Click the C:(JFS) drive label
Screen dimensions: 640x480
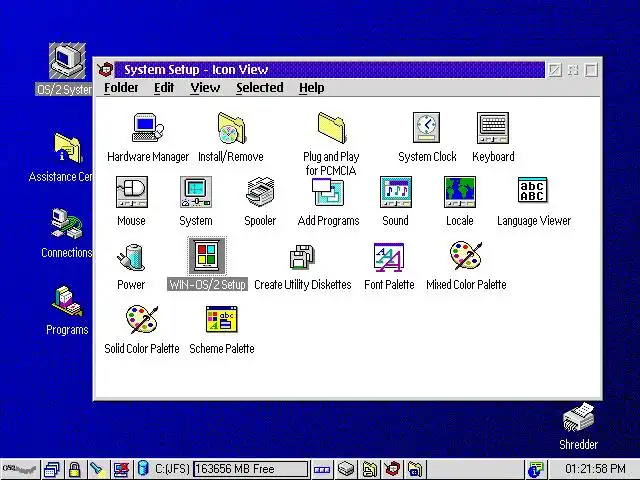pyautogui.click(x=172, y=469)
